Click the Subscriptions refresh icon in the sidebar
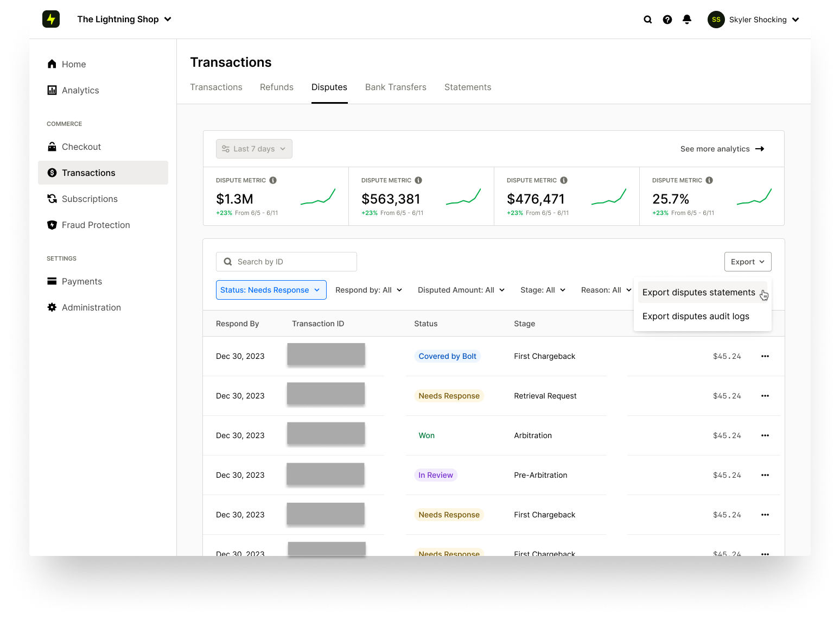The height and width of the screenshot is (620, 840). click(x=52, y=199)
